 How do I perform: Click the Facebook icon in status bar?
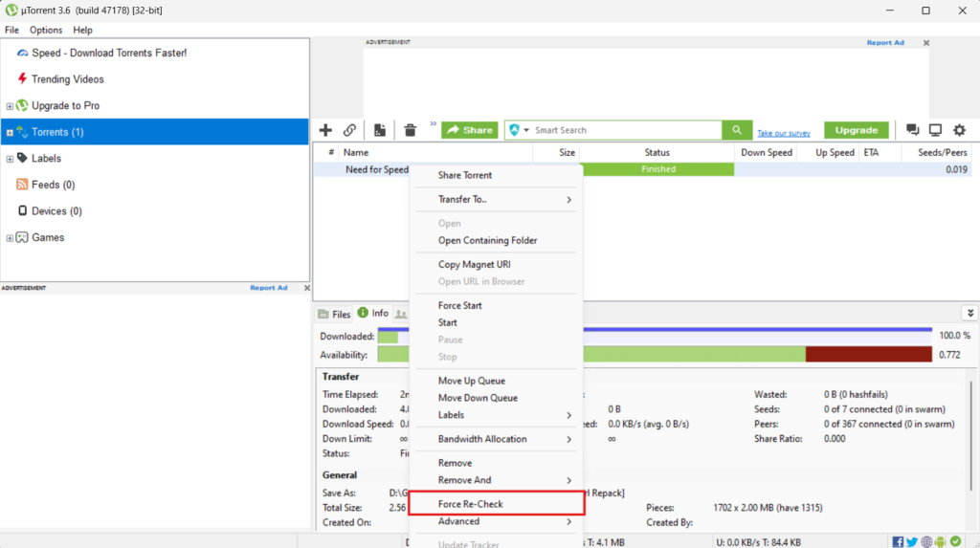point(898,541)
